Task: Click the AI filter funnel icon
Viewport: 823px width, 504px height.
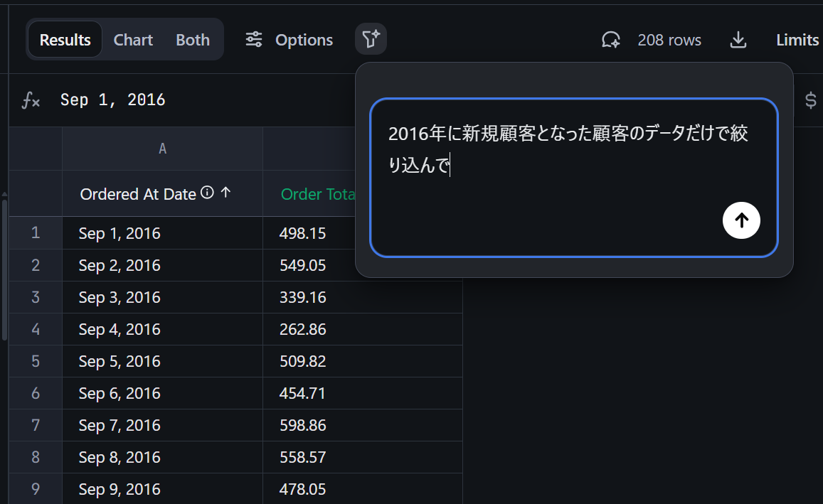Action: pos(371,40)
